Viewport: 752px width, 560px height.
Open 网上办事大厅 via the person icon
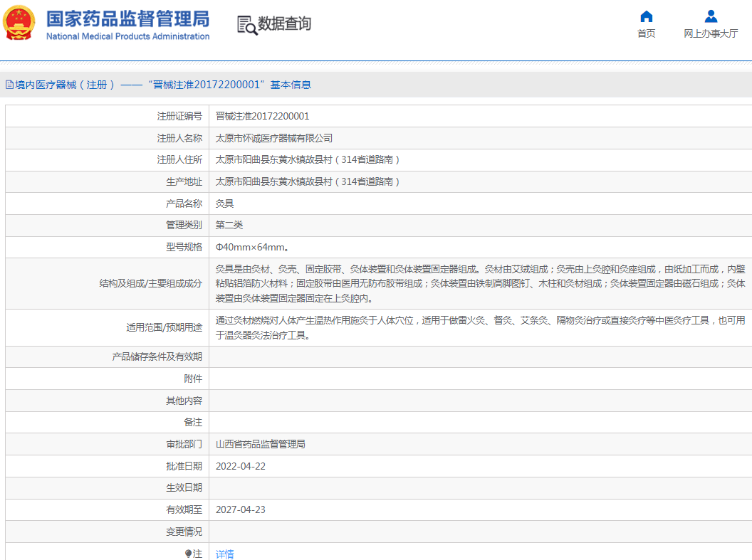(x=711, y=16)
